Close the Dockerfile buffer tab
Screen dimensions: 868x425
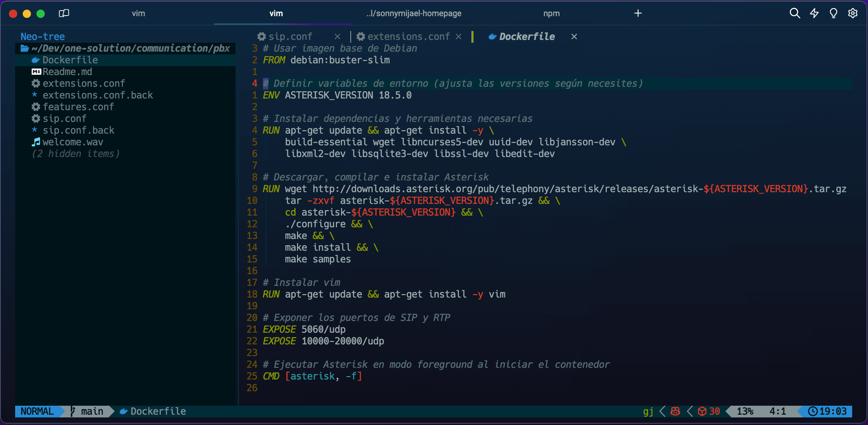(574, 37)
